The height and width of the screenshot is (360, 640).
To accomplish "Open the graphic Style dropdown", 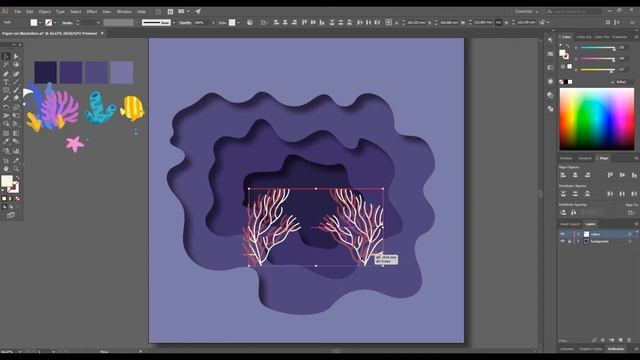I will point(238,23).
